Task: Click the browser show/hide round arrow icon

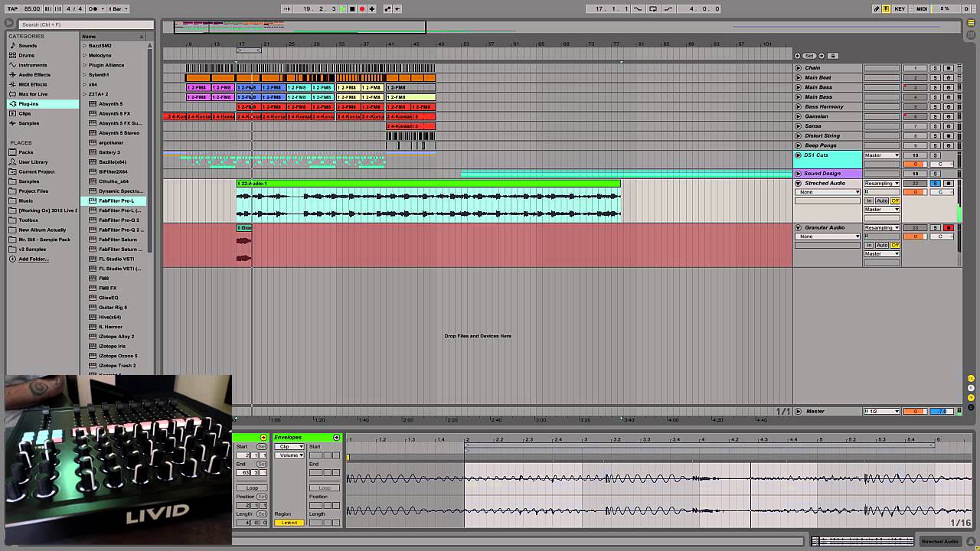Action: tap(10, 24)
